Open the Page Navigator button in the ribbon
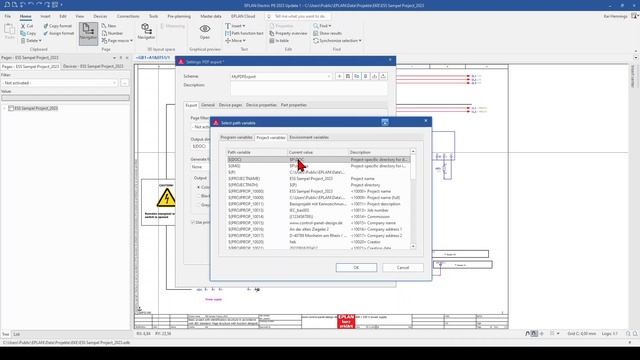 coord(88,33)
